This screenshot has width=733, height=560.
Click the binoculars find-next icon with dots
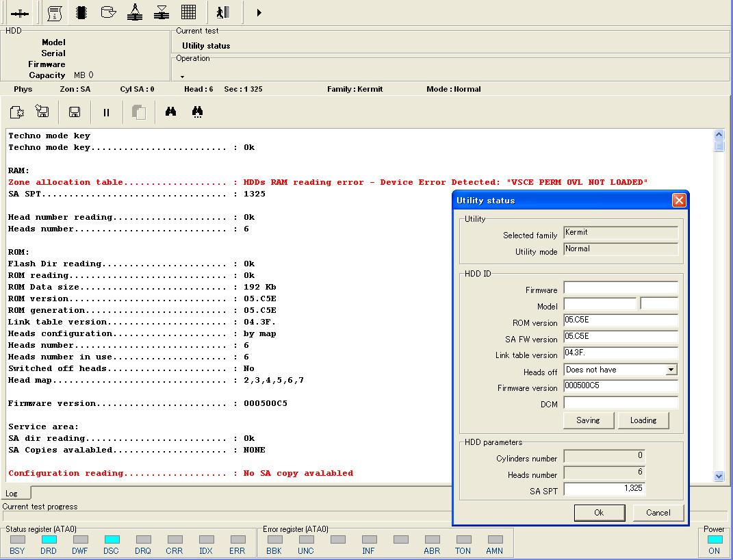pyautogui.click(x=197, y=112)
